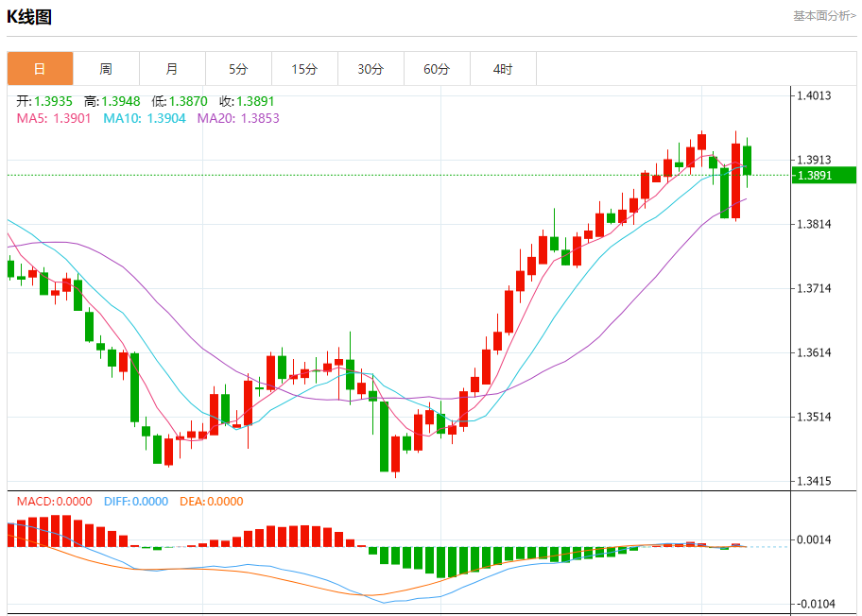Open the 60分 interval tab
Image resolution: width=862 pixels, height=616 pixels.
(x=437, y=69)
